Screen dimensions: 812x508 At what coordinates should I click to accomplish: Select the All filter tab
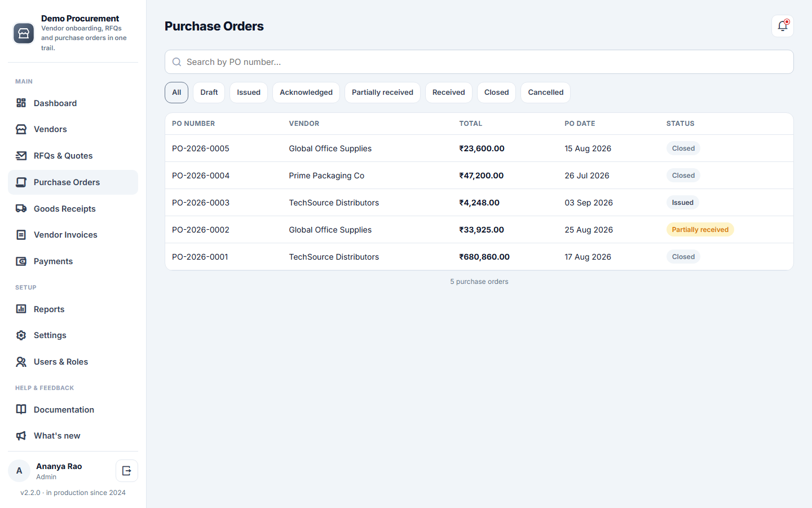176,93
